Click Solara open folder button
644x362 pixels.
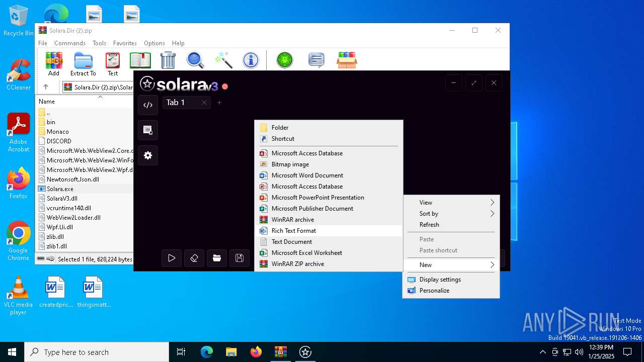(217, 258)
